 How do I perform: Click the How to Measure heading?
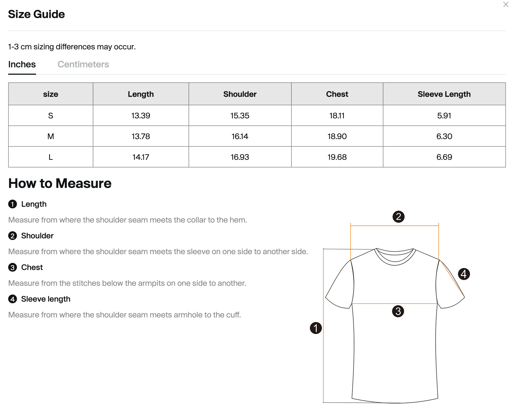(x=60, y=183)
